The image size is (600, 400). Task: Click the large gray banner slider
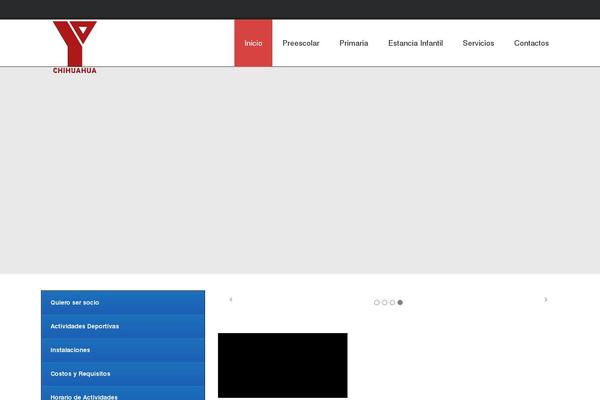tap(300, 170)
